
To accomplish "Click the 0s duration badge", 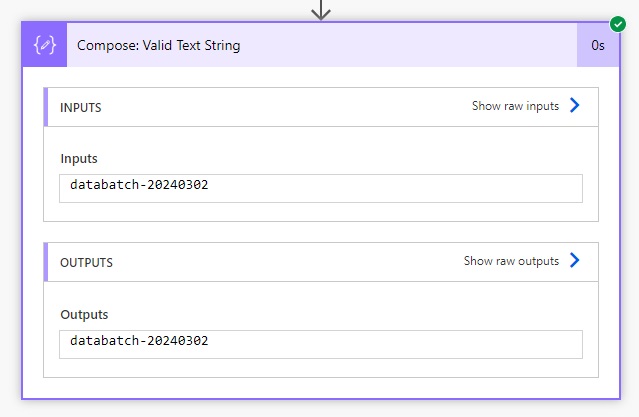I will coord(598,45).
